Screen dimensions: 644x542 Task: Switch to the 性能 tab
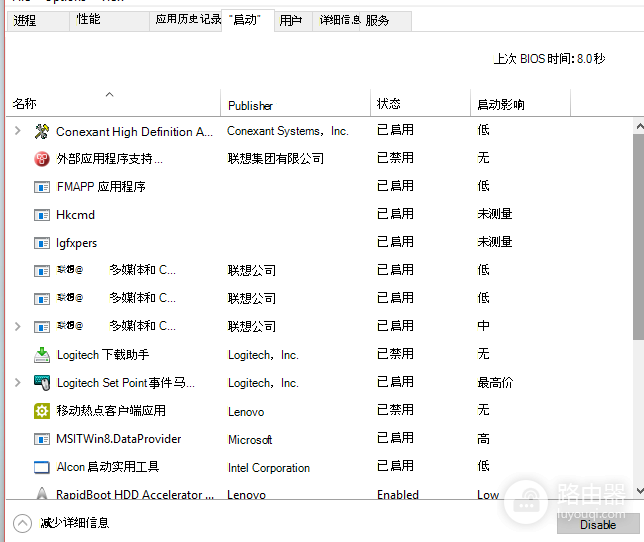point(109,21)
